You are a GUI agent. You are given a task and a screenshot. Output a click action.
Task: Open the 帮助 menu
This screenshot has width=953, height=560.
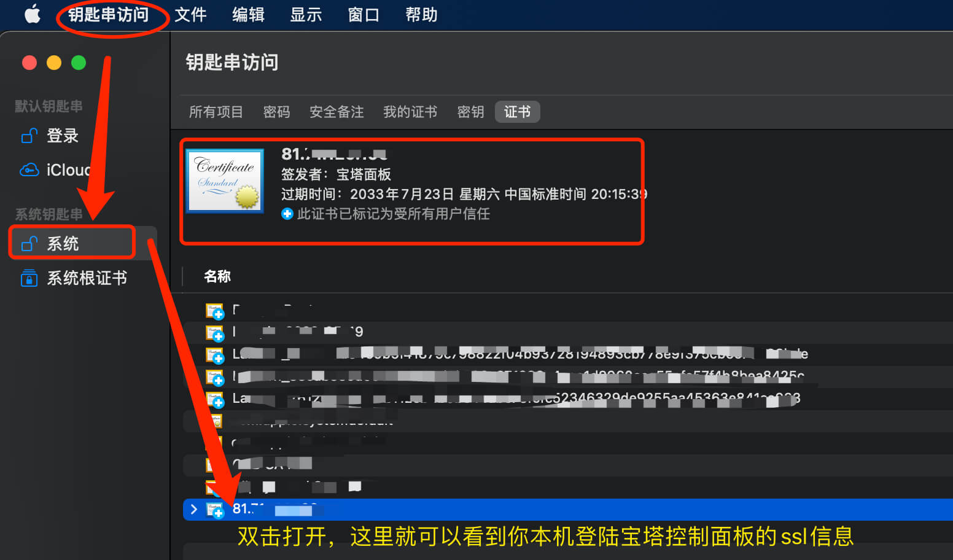point(421,15)
